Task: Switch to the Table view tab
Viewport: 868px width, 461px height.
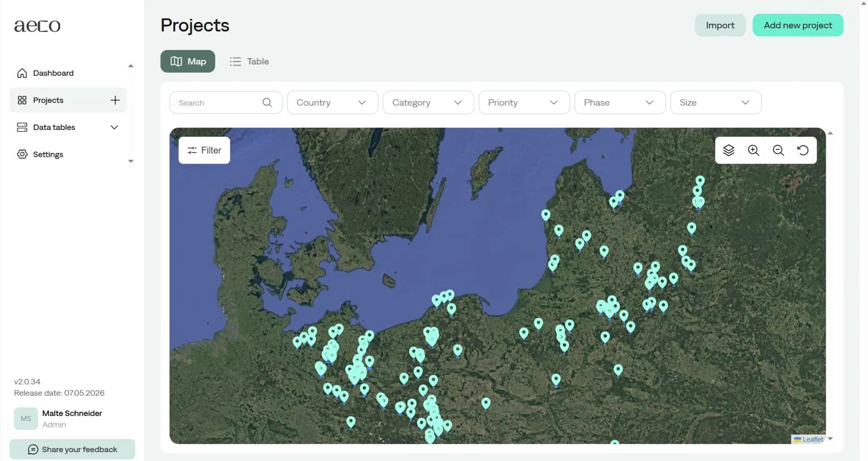Action: (x=249, y=61)
